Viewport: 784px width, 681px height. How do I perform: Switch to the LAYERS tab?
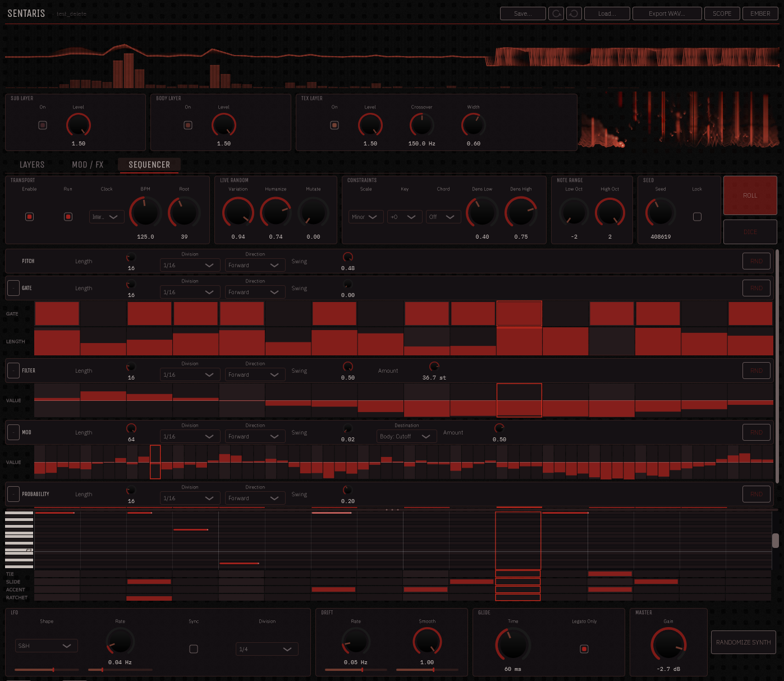tap(32, 164)
